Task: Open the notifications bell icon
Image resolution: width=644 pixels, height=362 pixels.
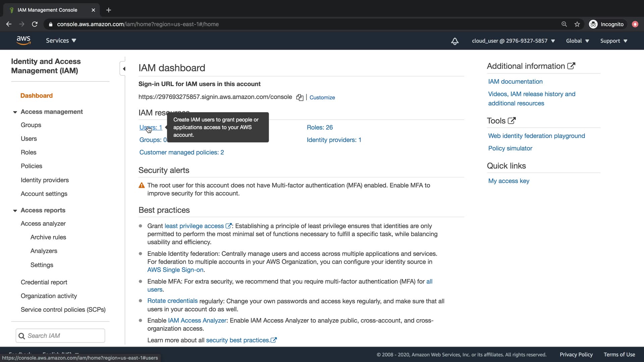Action: click(x=455, y=41)
